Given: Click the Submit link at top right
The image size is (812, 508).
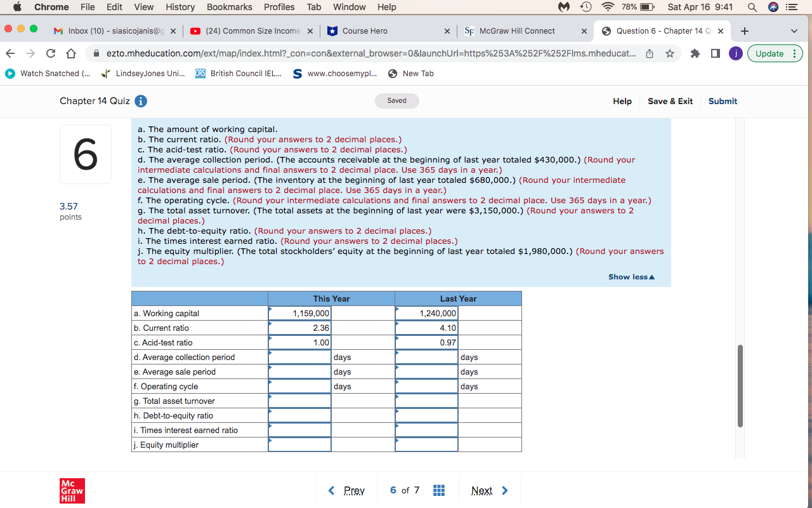Looking at the screenshot, I should click(723, 101).
